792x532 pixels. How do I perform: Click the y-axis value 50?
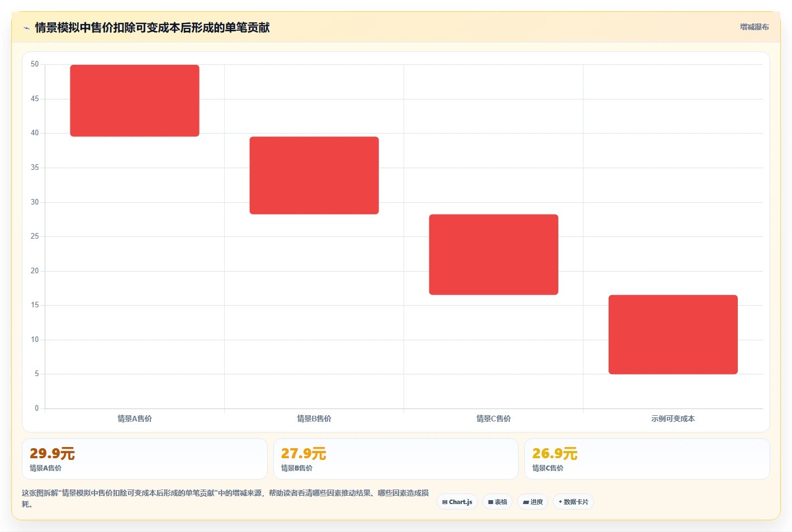tap(35, 64)
